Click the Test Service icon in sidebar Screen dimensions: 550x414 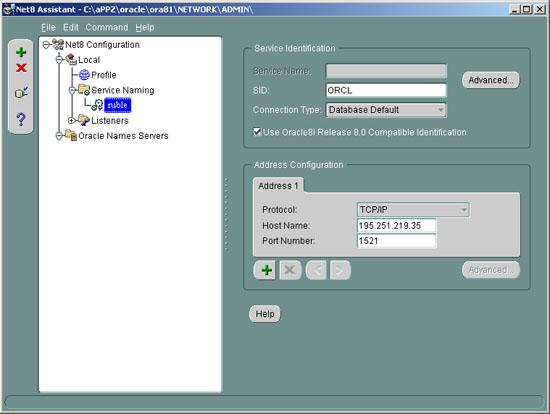pyautogui.click(x=21, y=92)
